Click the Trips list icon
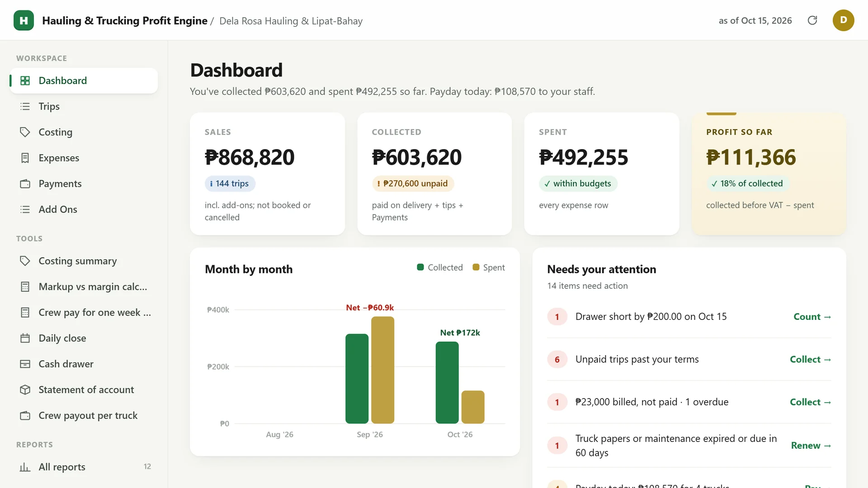Viewport: 868px width, 488px height. pos(25,106)
